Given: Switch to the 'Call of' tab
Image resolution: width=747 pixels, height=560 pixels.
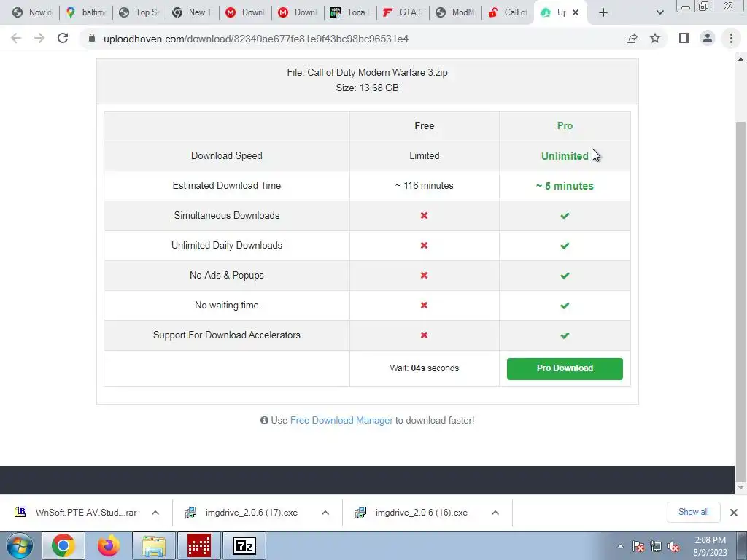Looking at the screenshot, I should (x=508, y=12).
